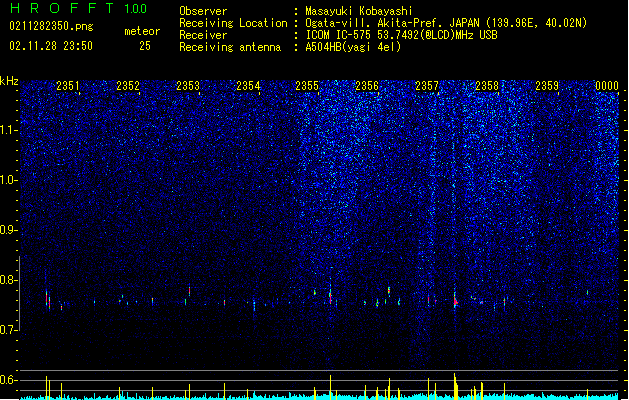Viewport: 629px width, 400px height.
Task: Click the HROFFT 1.0.0 title text
Action: [x=78, y=8]
